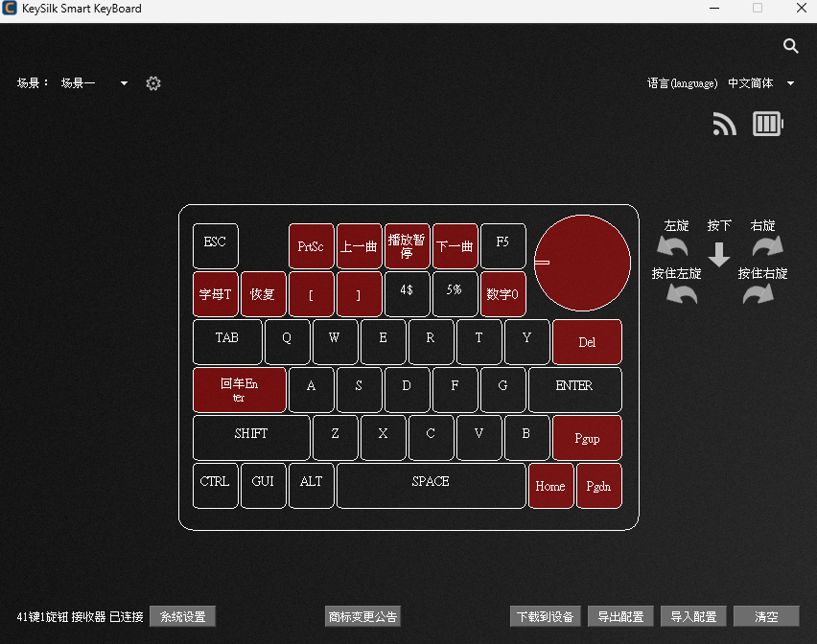Select the 按住左旋 hold-rotate-left arrow
The width and height of the screenshot is (817, 644).
pyautogui.click(x=682, y=294)
